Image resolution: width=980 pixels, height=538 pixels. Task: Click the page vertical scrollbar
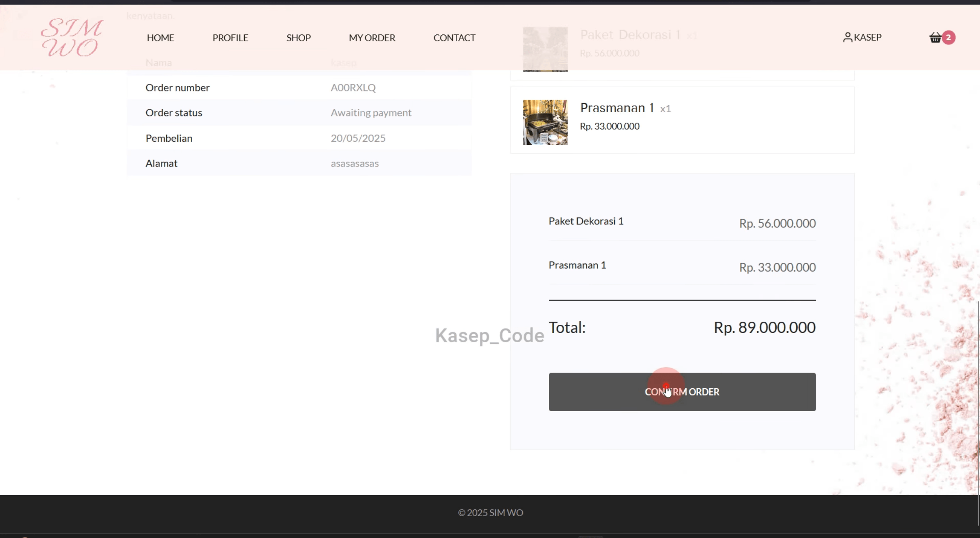tap(978, 414)
